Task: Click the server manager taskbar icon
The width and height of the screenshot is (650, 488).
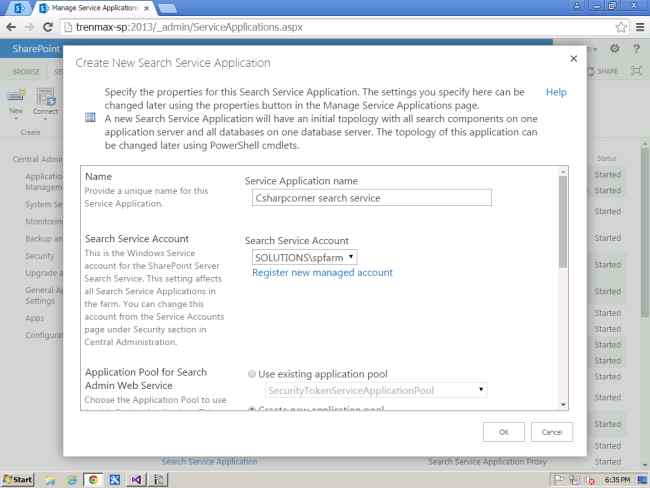Action: pyautogui.click(x=158, y=480)
